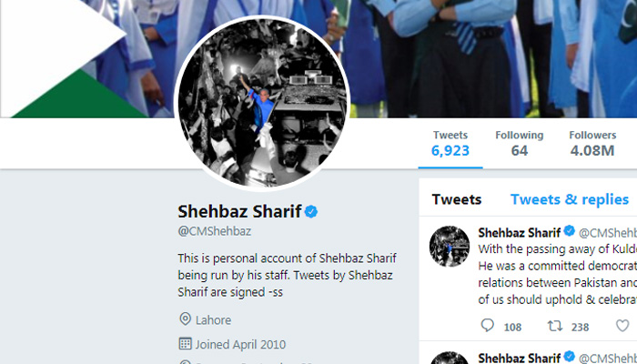Click the retweet icon under first tweet
Screen dimensions: 637x364
pyautogui.click(x=555, y=326)
